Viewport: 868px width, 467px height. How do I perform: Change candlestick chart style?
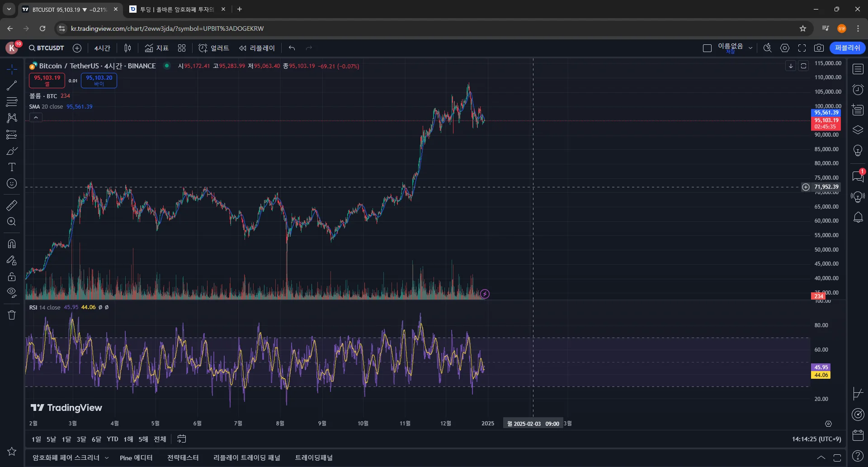[x=128, y=48]
